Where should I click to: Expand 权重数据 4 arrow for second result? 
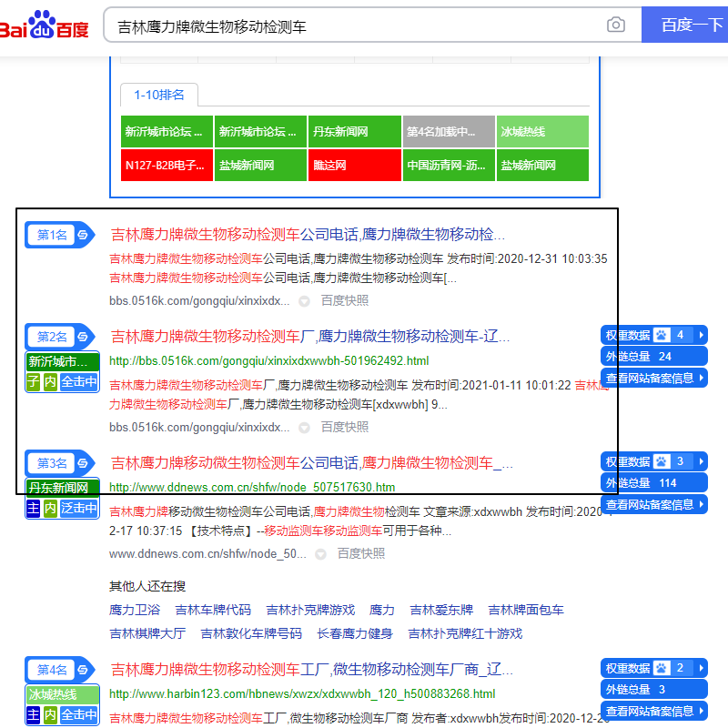(x=701, y=335)
